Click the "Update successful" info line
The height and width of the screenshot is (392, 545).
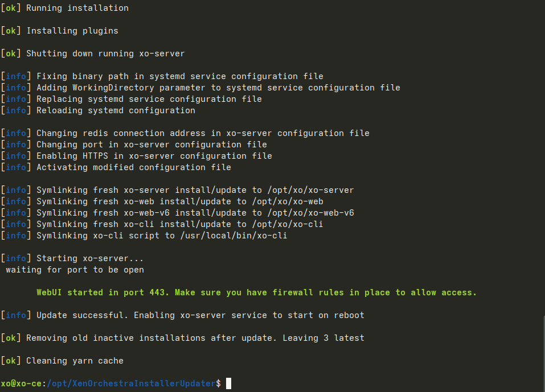(x=200, y=315)
